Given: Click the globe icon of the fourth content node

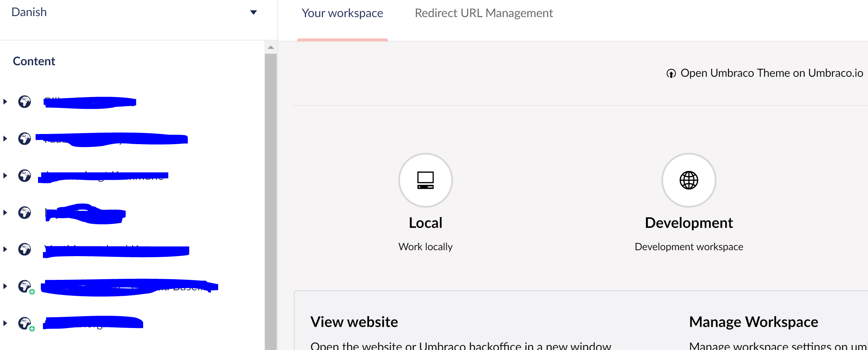Looking at the screenshot, I should click(24, 213).
